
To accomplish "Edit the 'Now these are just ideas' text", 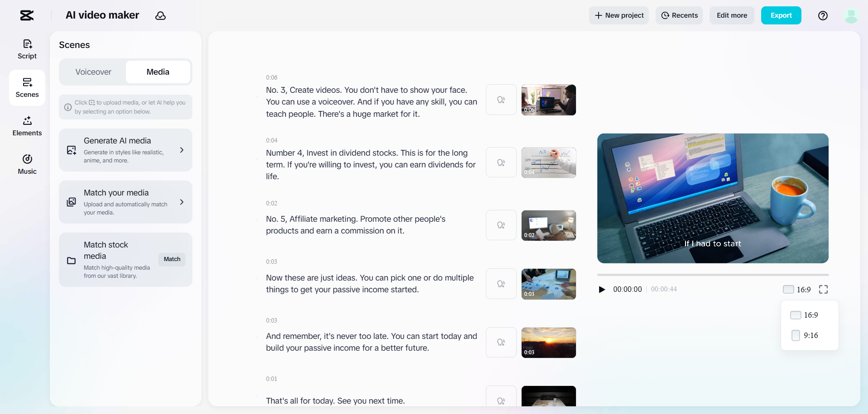I will pyautogui.click(x=370, y=284).
